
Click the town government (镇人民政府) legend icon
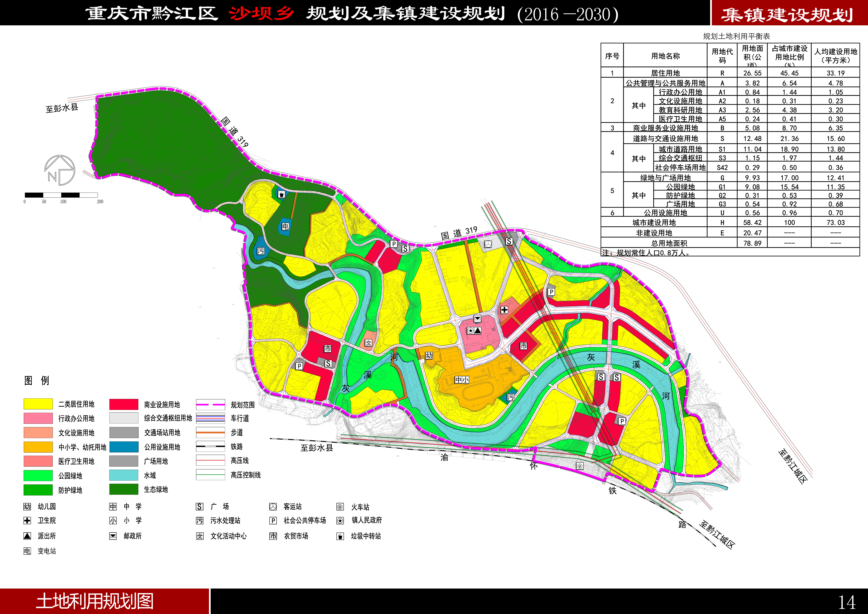340,521
